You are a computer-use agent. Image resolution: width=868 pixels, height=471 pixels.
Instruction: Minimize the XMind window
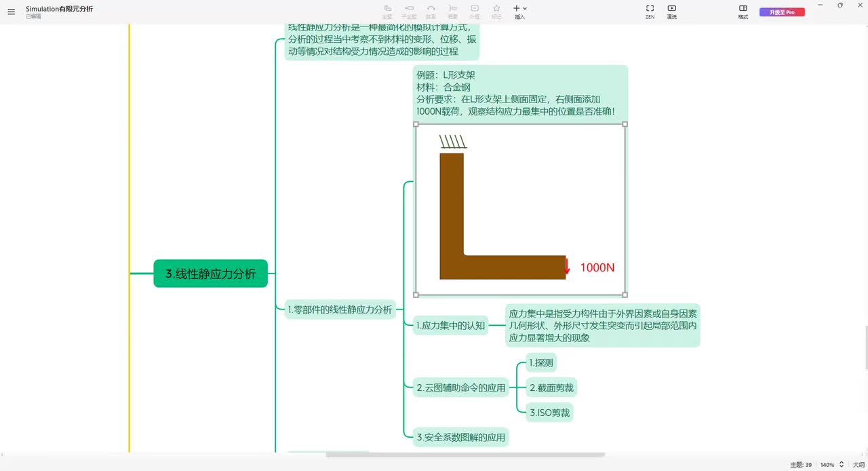click(x=821, y=5)
